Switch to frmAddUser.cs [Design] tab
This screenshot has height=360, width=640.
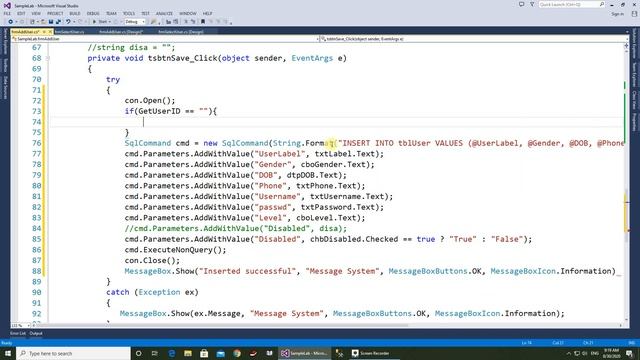tap(121, 32)
